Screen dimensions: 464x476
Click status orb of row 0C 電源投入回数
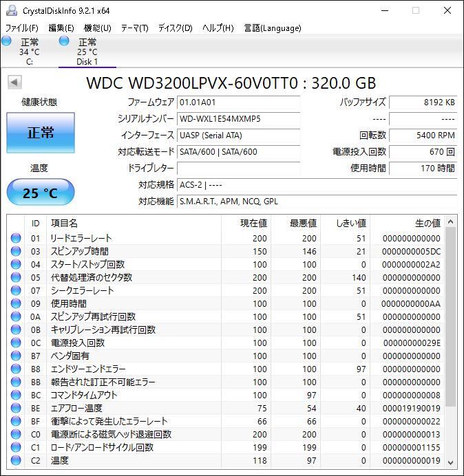16,343
